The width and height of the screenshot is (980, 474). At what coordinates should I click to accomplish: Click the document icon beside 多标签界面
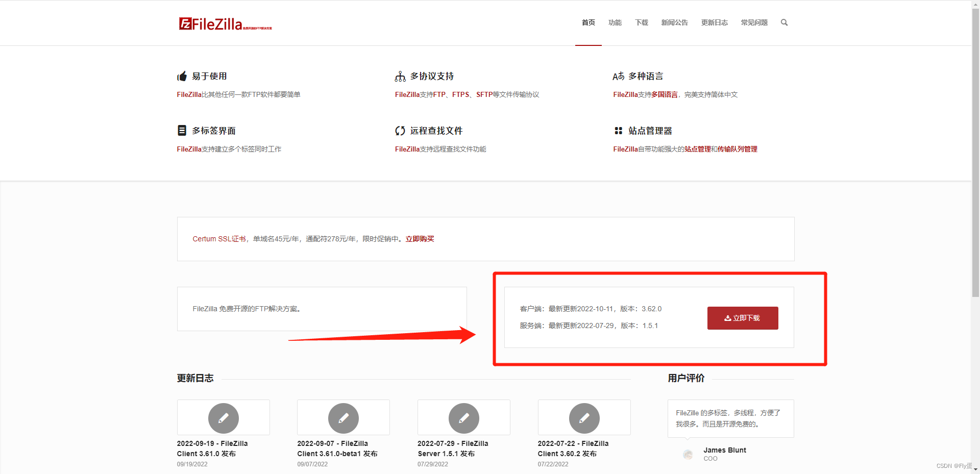coord(182,131)
